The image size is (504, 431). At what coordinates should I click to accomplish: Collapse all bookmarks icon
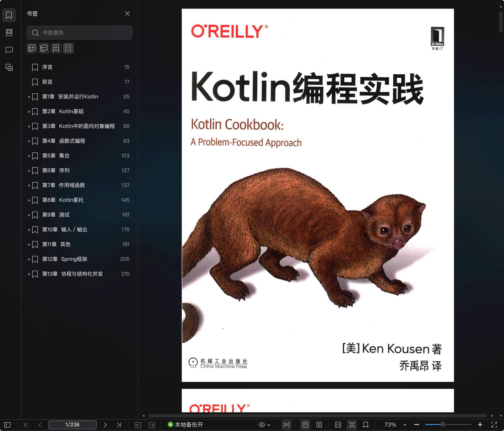tap(44, 48)
